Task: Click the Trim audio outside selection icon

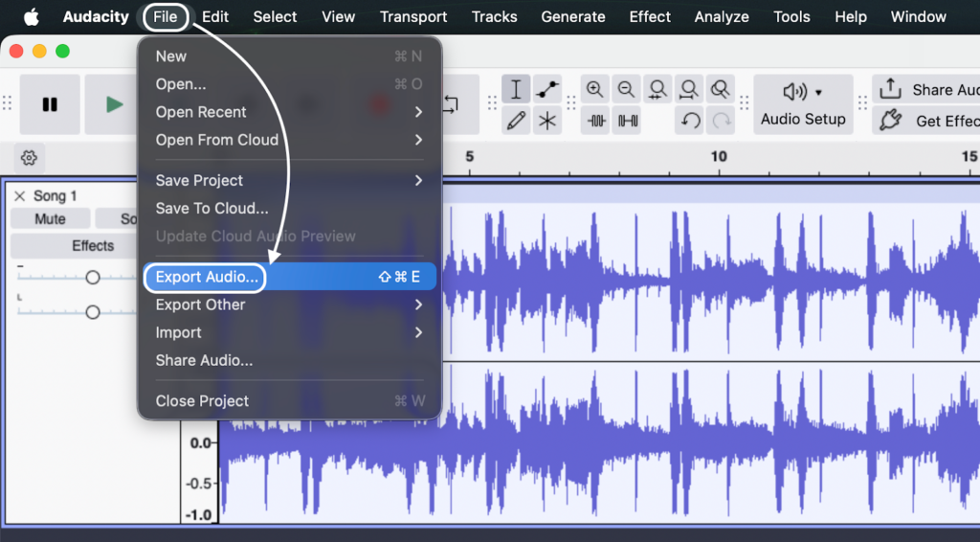Action: pos(596,121)
